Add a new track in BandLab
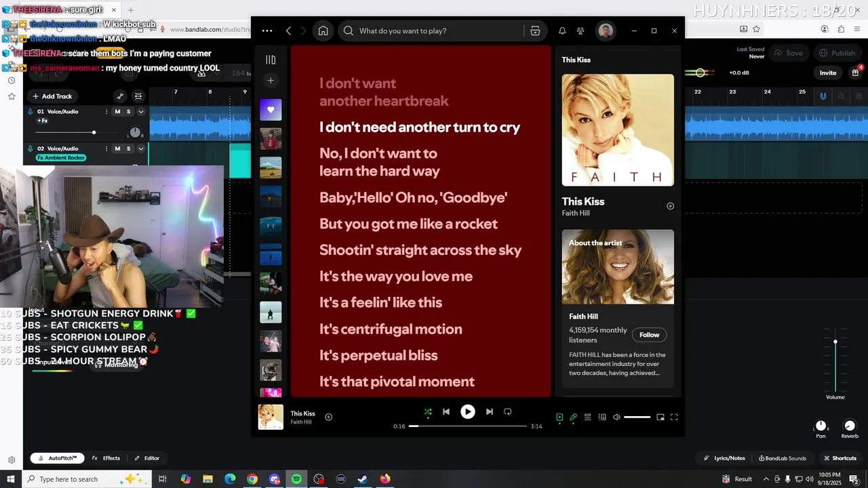The image size is (868, 488). point(52,96)
